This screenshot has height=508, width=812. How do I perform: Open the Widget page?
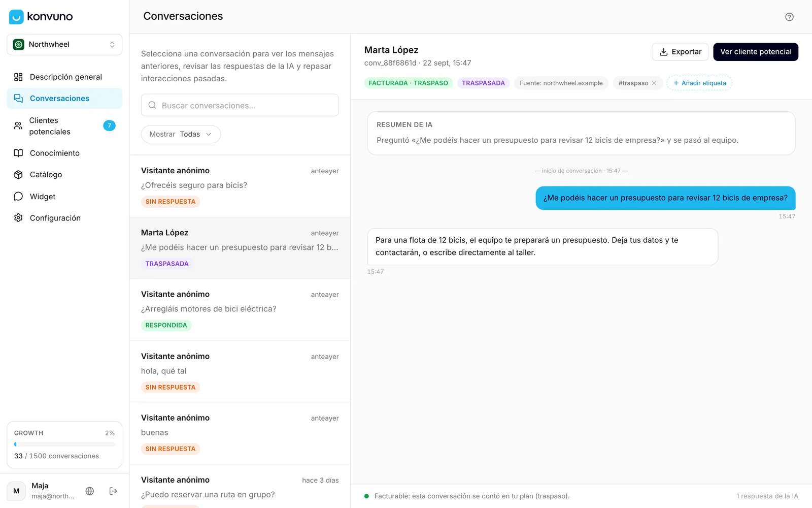(x=64, y=197)
